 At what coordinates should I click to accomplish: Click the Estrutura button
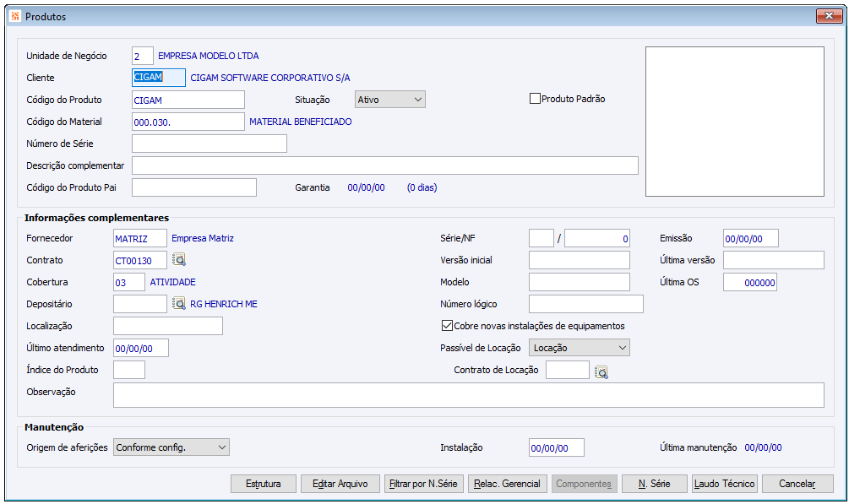pyautogui.click(x=263, y=484)
